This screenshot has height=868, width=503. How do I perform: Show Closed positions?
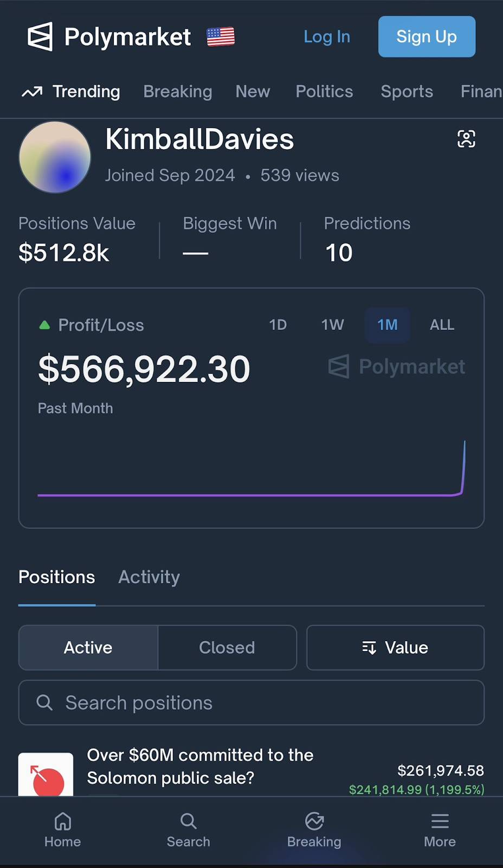click(227, 648)
